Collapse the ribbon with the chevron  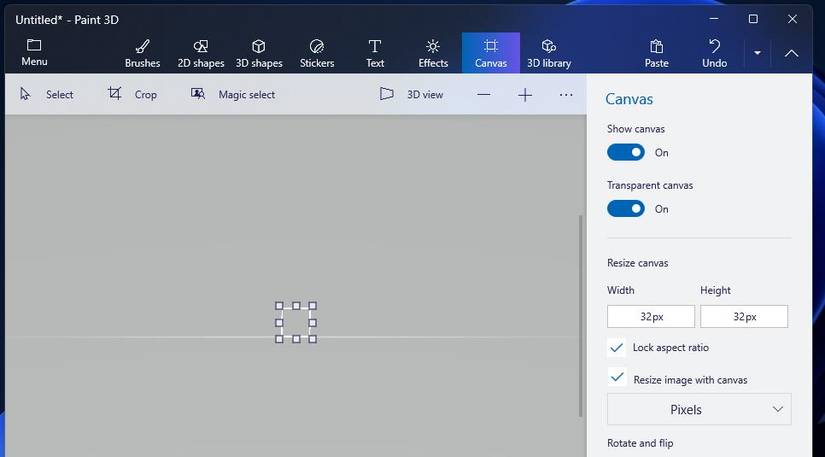[x=791, y=53]
